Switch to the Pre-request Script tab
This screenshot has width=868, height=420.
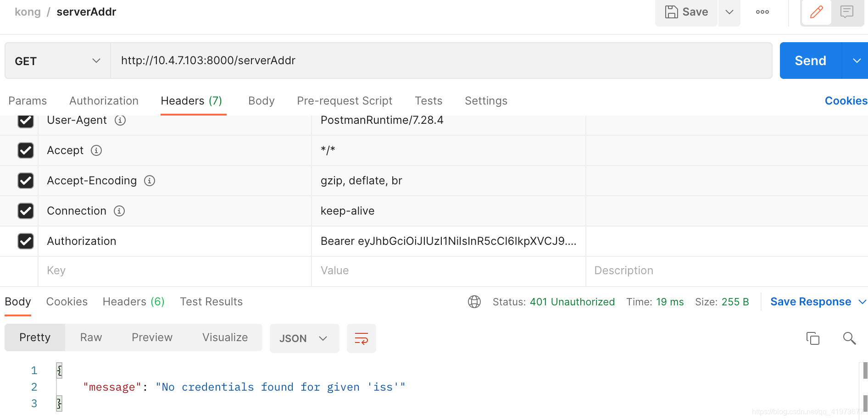click(x=345, y=101)
